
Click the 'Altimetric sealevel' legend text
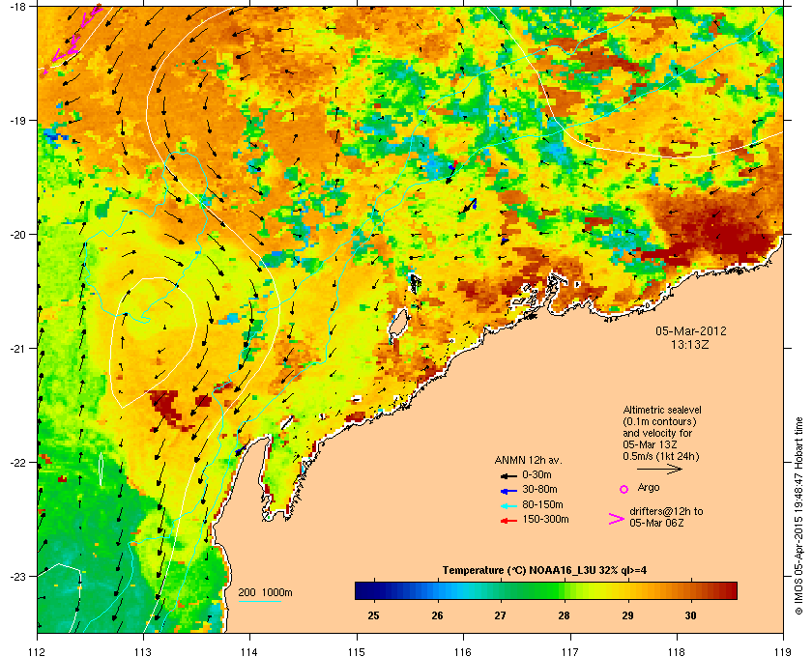(x=662, y=410)
